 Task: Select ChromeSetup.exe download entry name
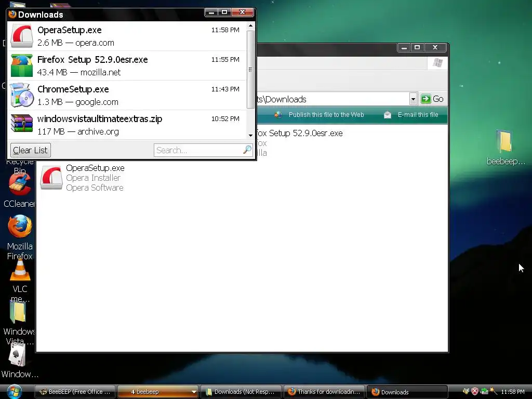pyautogui.click(x=73, y=89)
